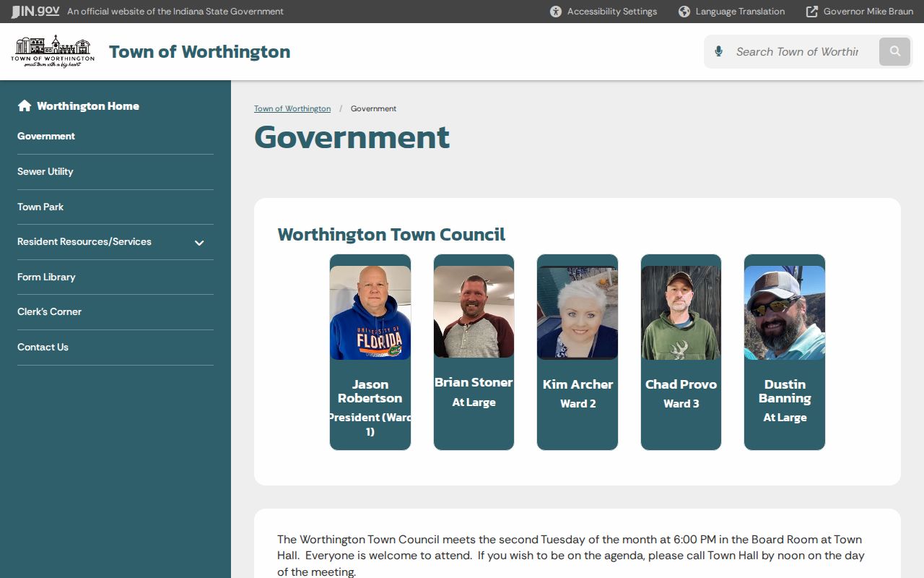Image resolution: width=924 pixels, height=578 pixels.
Task: Open the Clerk's Corner page
Action: pos(49,311)
